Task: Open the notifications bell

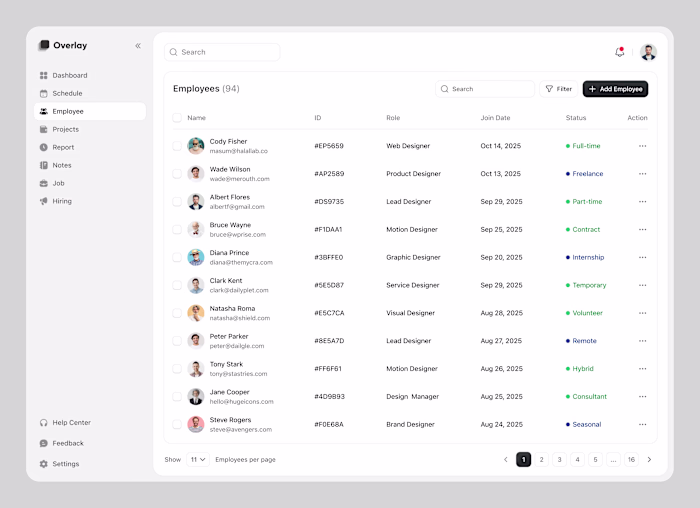Action: coord(620,52)
